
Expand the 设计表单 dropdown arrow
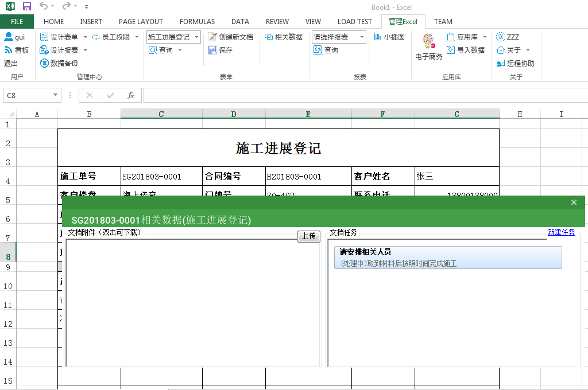point(85,37)
